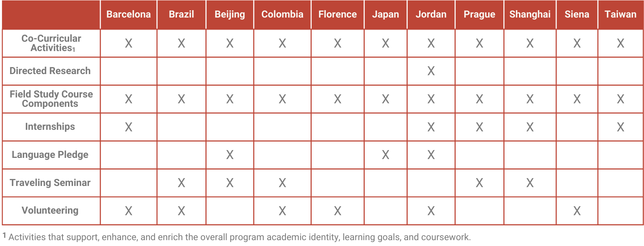Select the X for Japan Language Pledge
Image resolution: width=644 pixels, height=246 pixels.
point(385,155)
